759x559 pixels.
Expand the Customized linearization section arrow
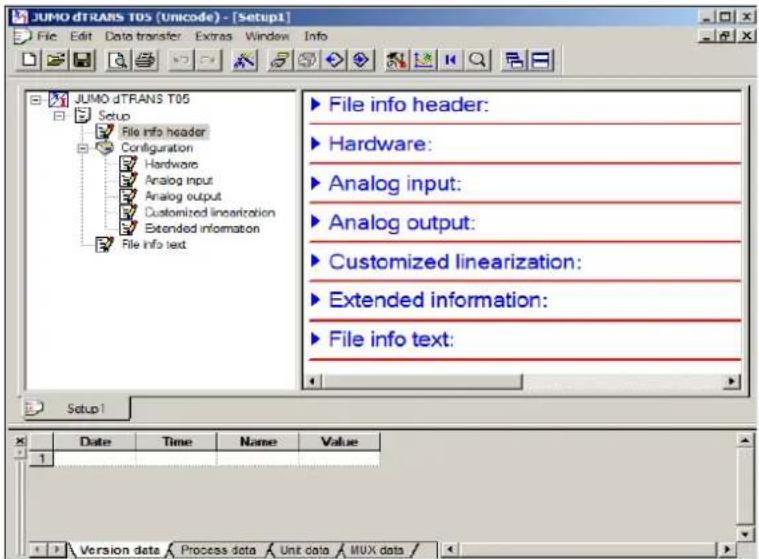click(316, 261)
